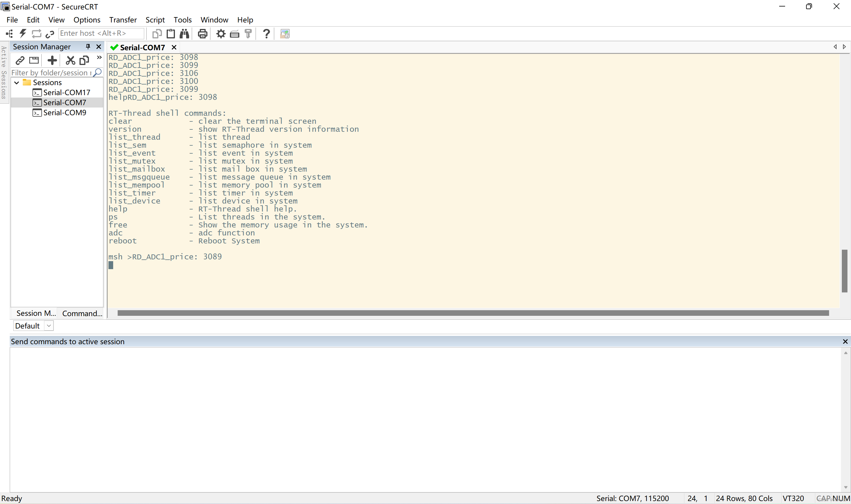Click the Keymap Editor keyboard icon
The image size is (851, 504).
pos(235,34)
